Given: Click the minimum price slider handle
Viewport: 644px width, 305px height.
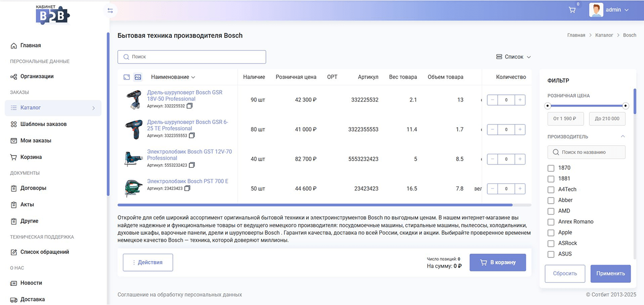Looking at the screenshot, I should tap(547, 106).
